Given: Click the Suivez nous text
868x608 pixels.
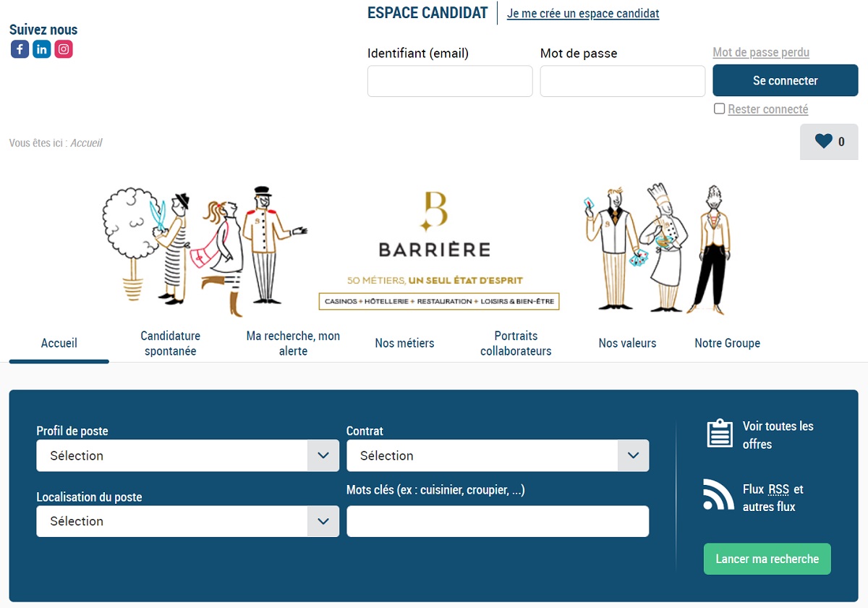Looking at the screenshot, I should (x=43, y=30).
